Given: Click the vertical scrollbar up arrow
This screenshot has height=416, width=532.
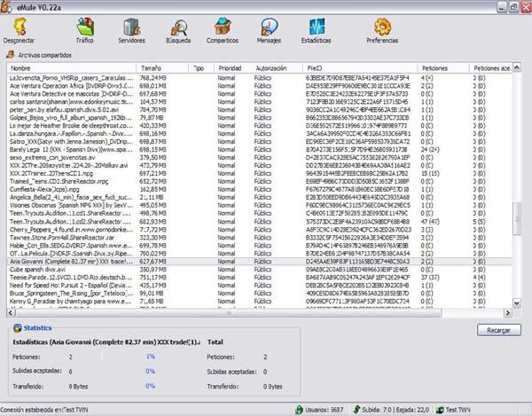Looking at the screenshot, I should 516,67.
